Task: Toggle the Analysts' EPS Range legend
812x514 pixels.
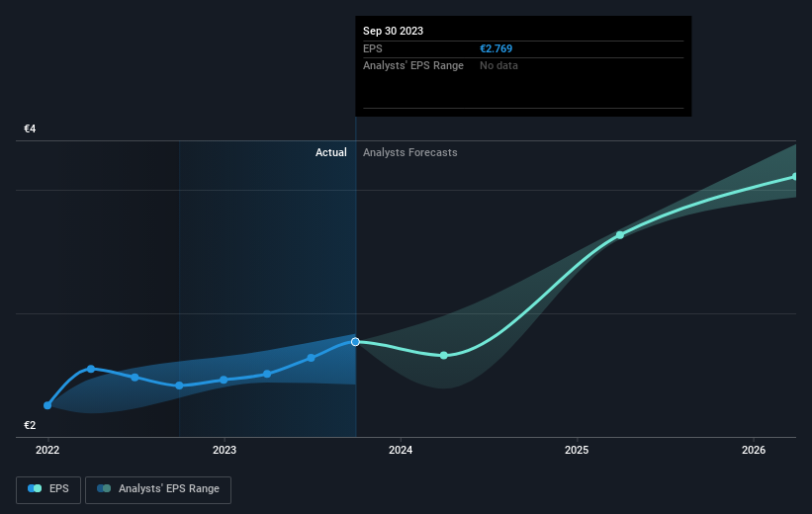Action: click(158, 489)
